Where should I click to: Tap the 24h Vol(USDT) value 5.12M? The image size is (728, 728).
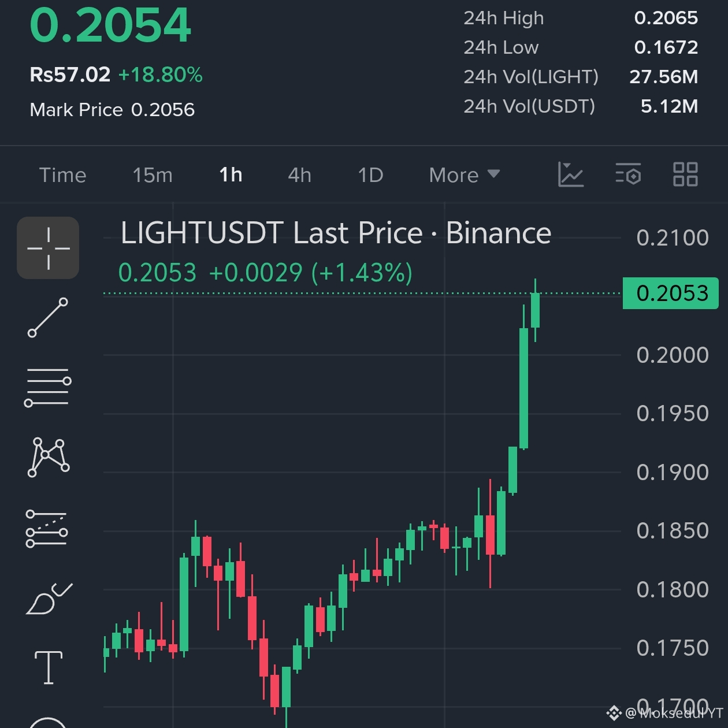click(670, 106)
